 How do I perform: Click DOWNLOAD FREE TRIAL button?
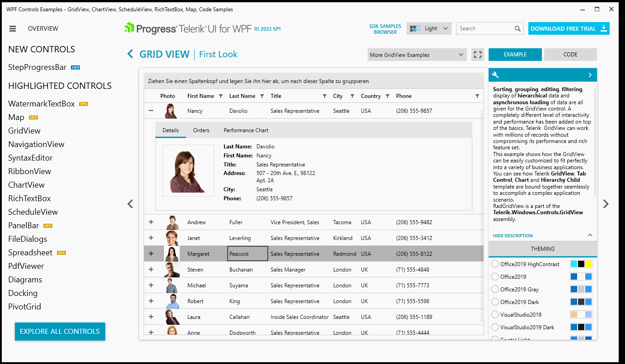click(569, 28)
